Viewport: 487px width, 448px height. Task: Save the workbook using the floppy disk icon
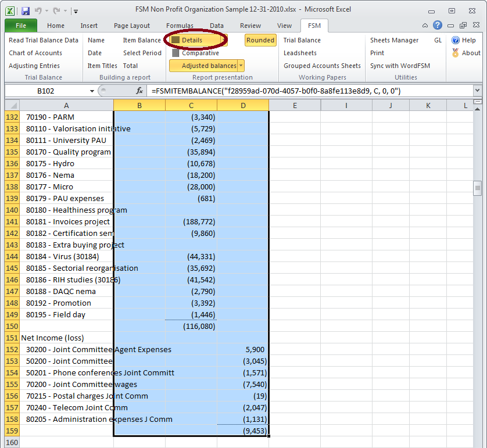coord(26,11)
